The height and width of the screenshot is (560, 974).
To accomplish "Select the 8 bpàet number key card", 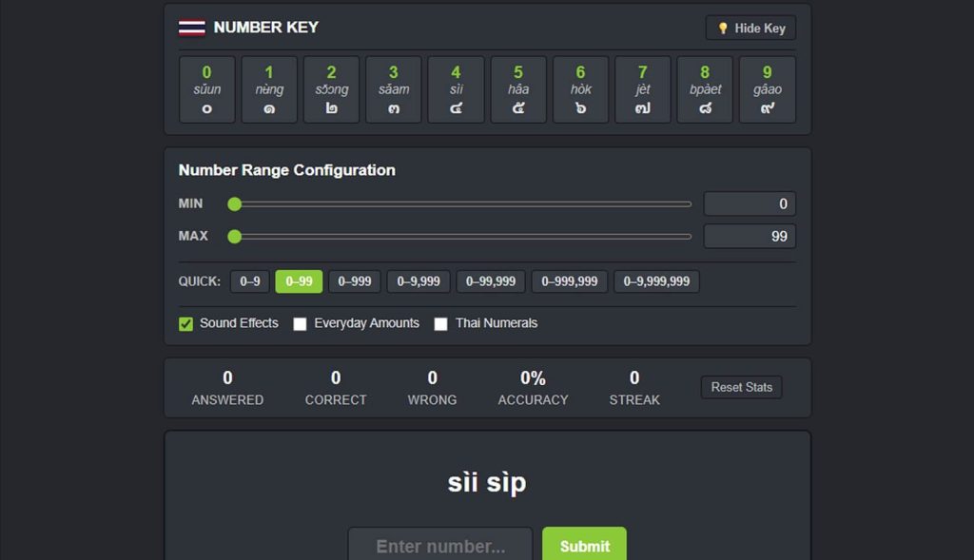I will [705, 89].
